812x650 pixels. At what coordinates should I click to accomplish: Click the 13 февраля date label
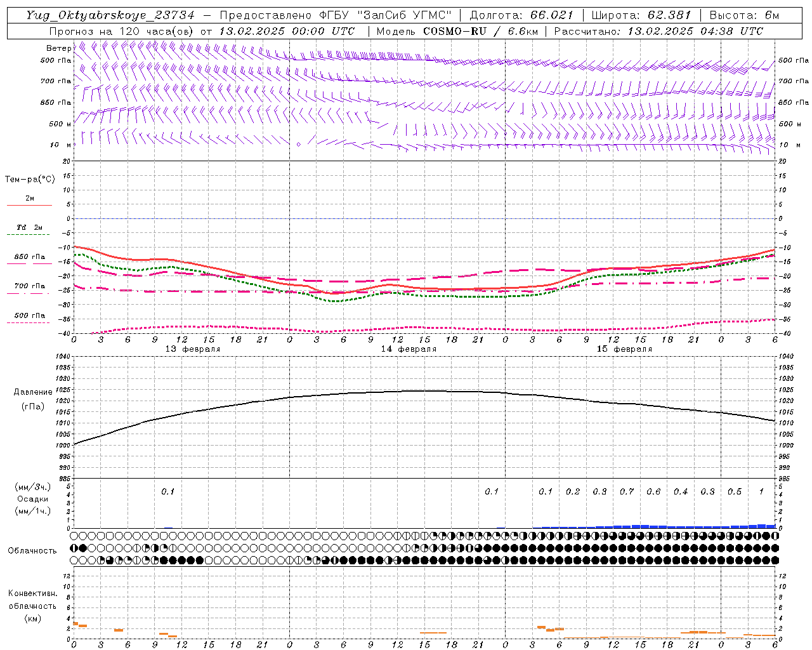tap(193, 349)
